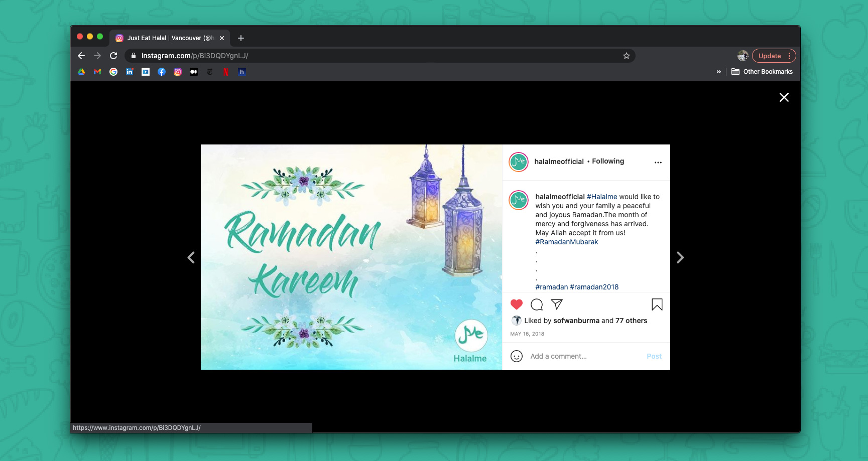This screenshot has width=868, height=461.
Task: Save the post with bookmark icon
Action: tap(657, 304)
